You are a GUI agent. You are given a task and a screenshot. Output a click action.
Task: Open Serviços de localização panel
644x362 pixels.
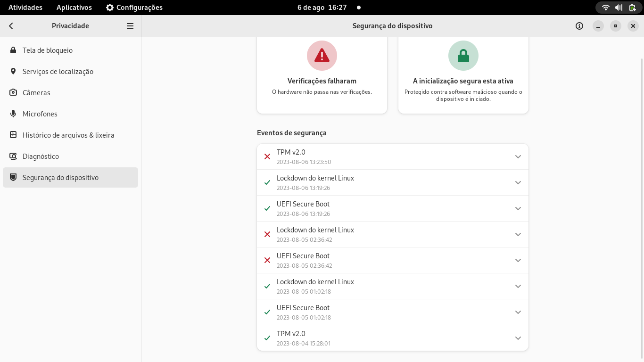coord(70,71)
